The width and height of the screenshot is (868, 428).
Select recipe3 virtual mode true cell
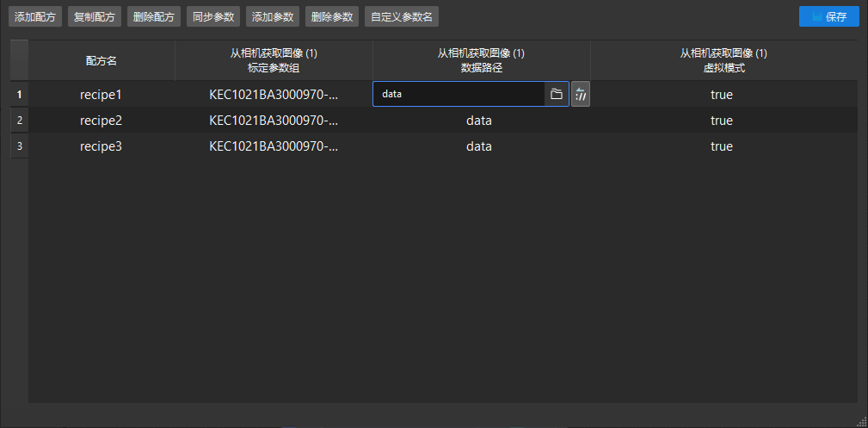point(723,146)
